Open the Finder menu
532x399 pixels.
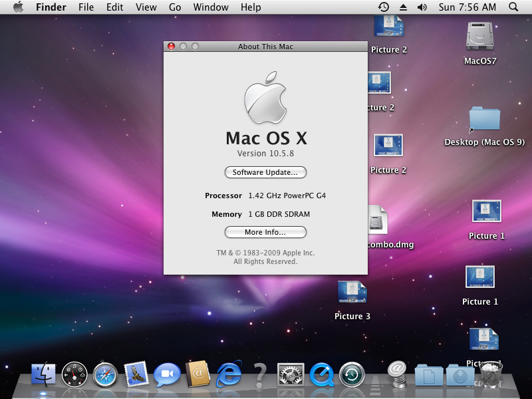(x=51, y=7)
